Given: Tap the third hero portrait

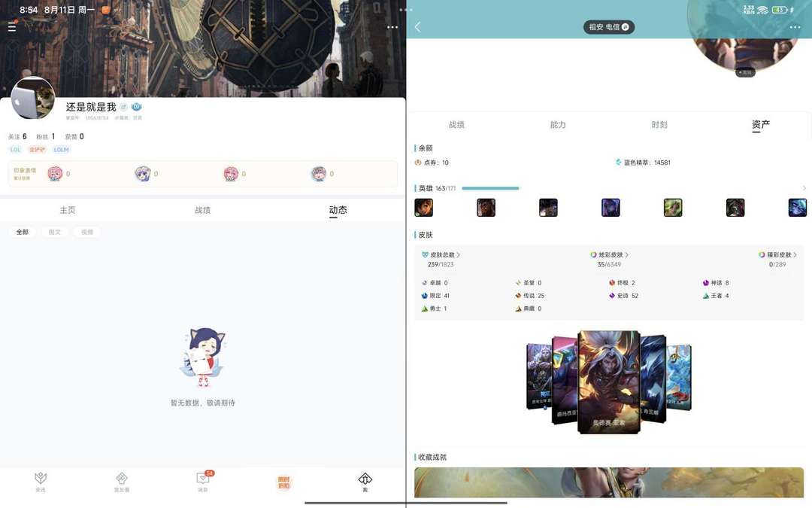Looking at the screenshot, I should tap(548, 208).
